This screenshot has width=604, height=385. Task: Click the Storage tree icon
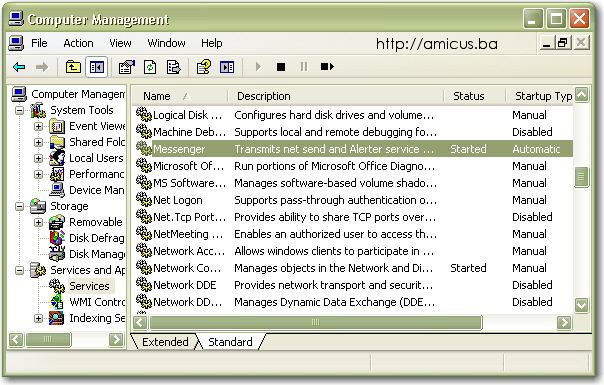(38, 206)
